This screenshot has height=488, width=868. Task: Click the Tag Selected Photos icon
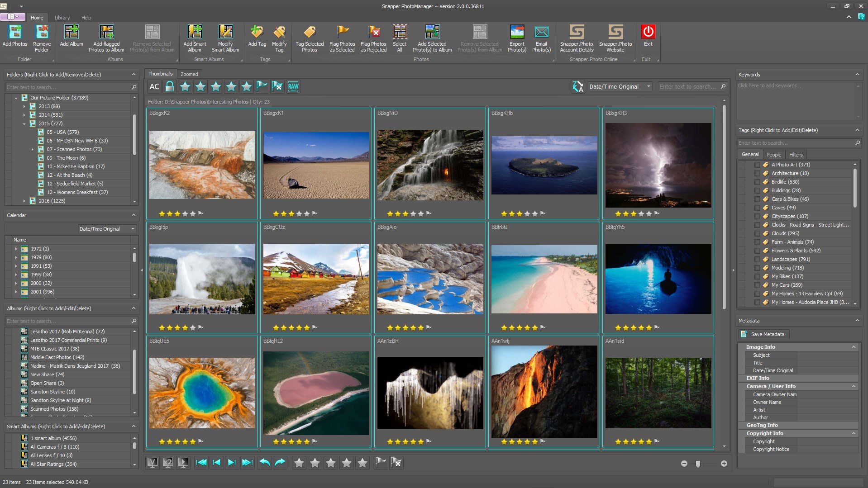pyautogui.click(x=310, y=33)
